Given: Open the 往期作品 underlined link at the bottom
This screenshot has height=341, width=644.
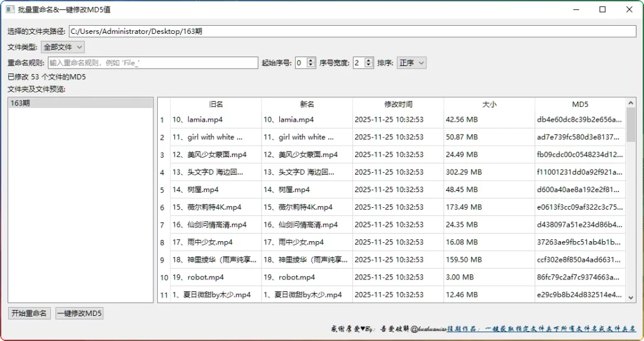Looking at the screenshot, I should pyautogui.click(x=541, y=328).
